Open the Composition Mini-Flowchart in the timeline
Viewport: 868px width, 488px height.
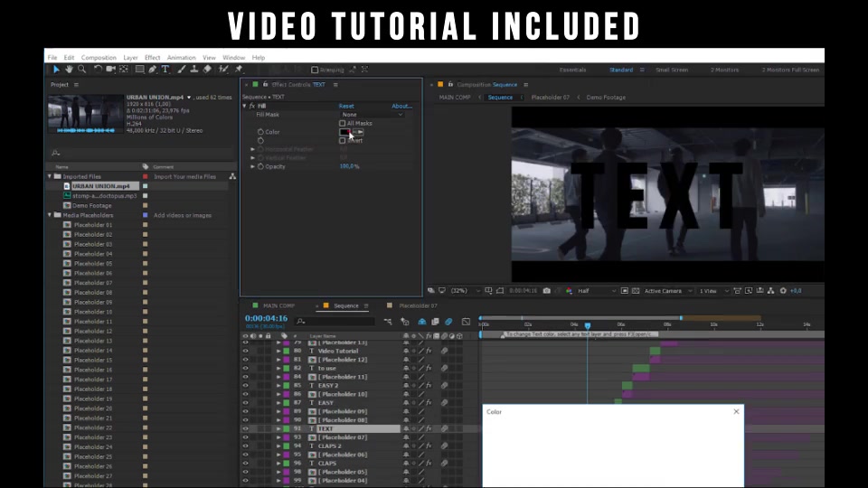coord(388,322)
